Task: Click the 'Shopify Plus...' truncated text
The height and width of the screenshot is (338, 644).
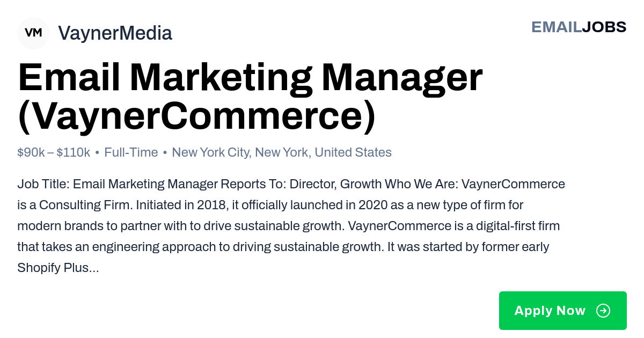Action: [x=58, y=268]
